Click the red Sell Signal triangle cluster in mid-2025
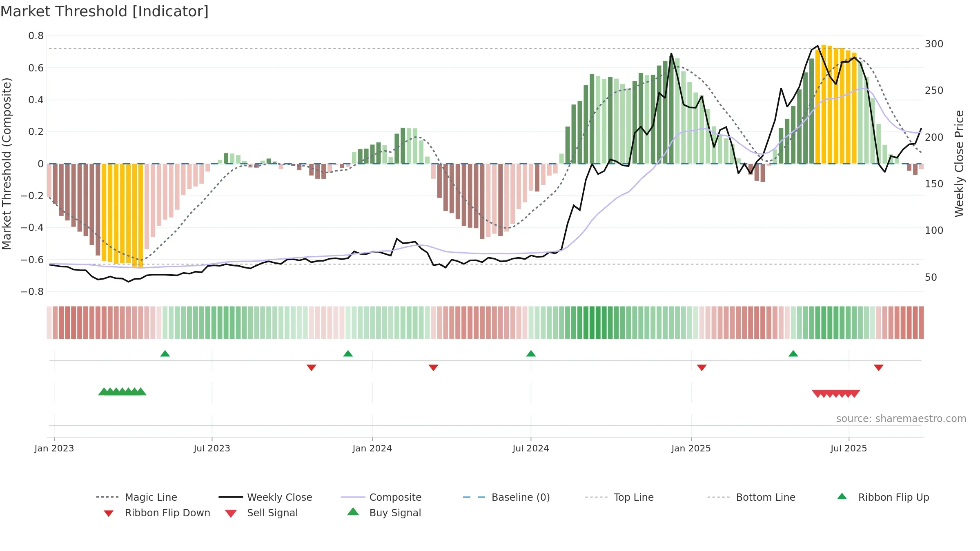The width and height of the screenshot is (980, 551). click(x=836, y=393)
